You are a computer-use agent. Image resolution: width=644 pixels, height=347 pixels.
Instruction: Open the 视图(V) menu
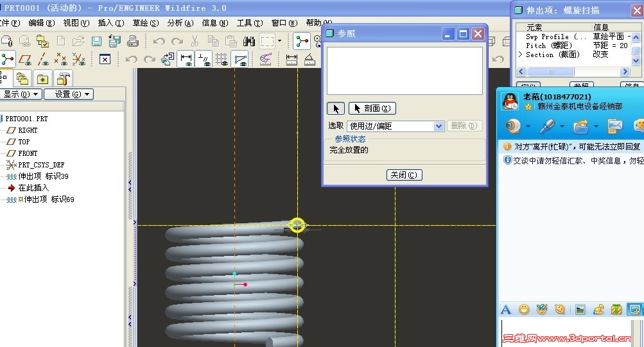pos(76,23)
